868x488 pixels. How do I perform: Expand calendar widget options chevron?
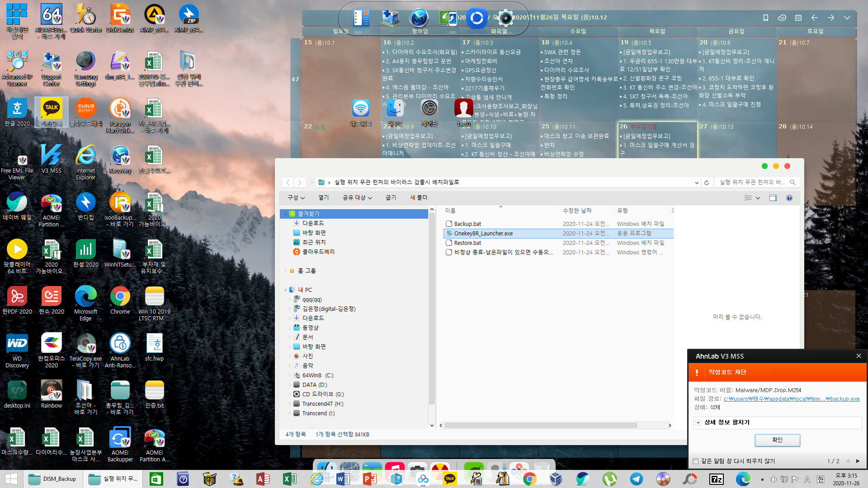pyautogui.click(x=847, y=18)
